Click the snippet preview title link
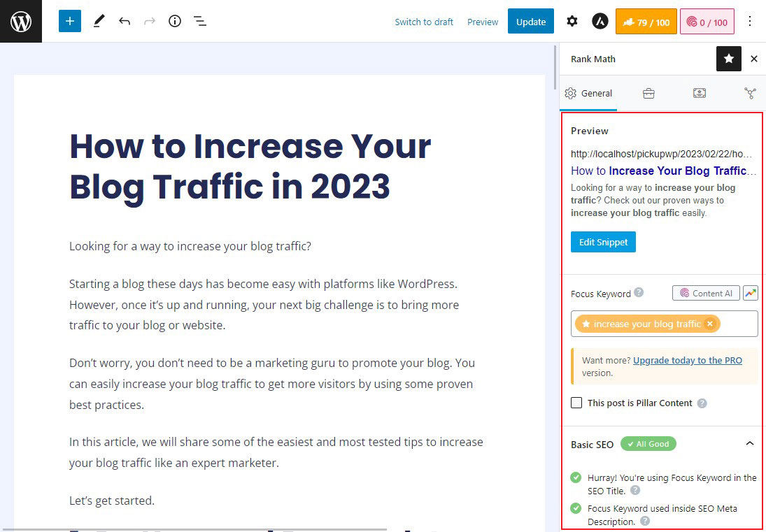The image size is (766, 532). click(663, 171)
